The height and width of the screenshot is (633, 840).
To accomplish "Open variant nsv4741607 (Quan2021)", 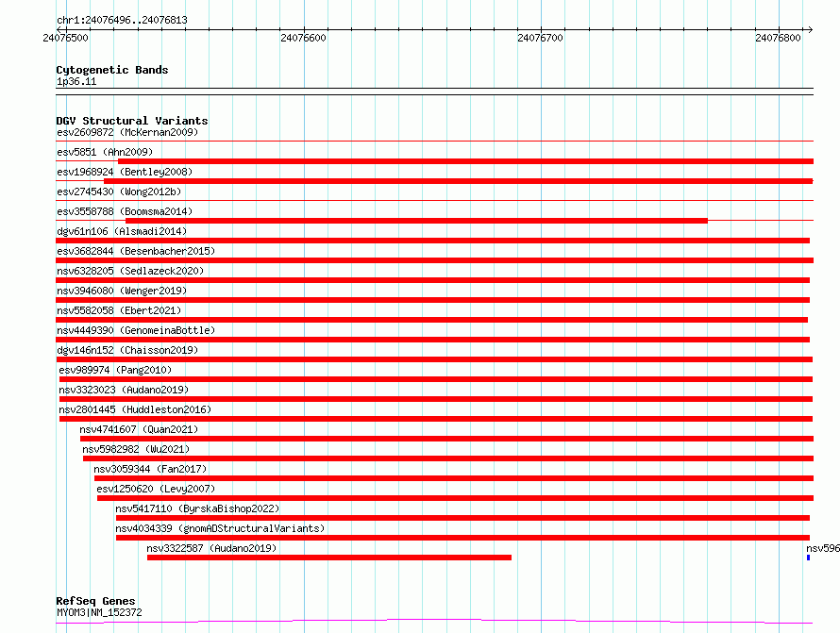I will pyautogui.click(x=139, y=429).
